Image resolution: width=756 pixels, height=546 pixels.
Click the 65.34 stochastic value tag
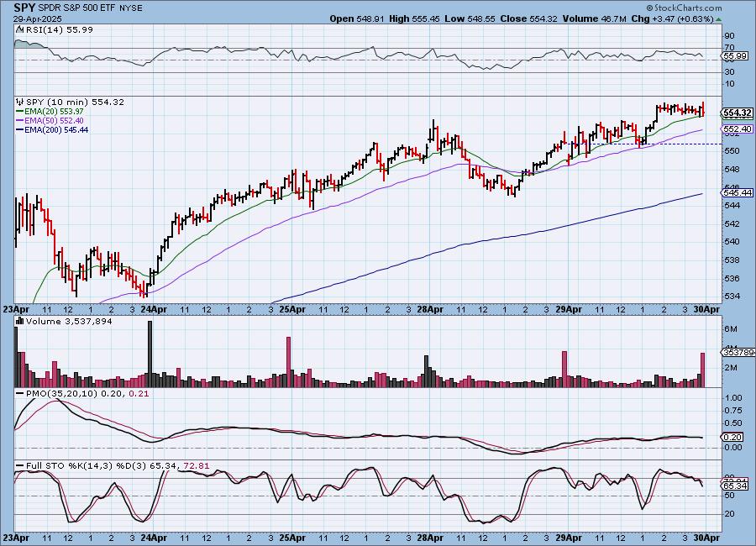pyautogui.click(x=736, y=486)
